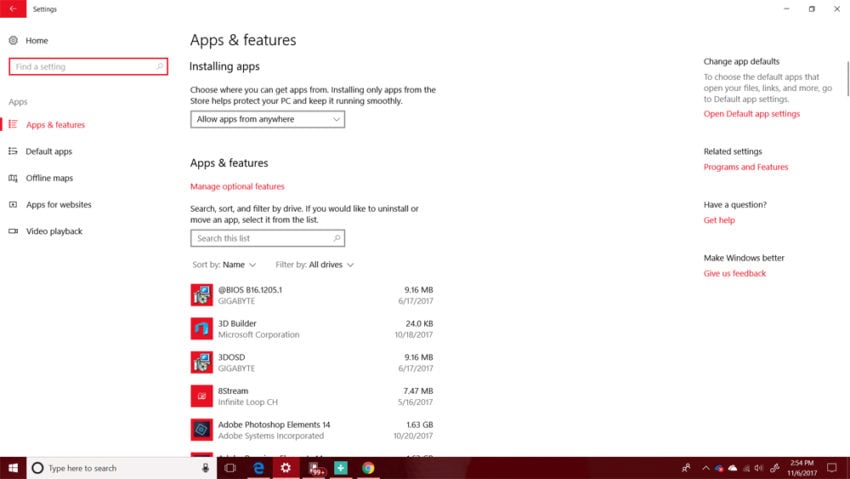Open the teal plus app in taskbar
The width and height of the screenshot is (850, 479).
(x=340, y=468)
